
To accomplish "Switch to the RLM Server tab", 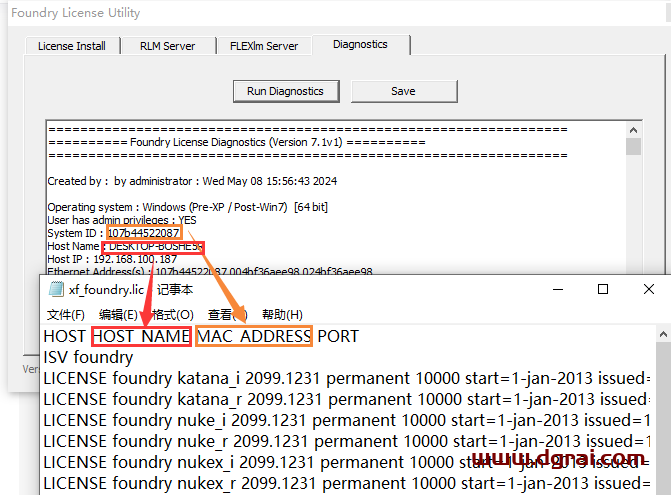I will (168, 46).
